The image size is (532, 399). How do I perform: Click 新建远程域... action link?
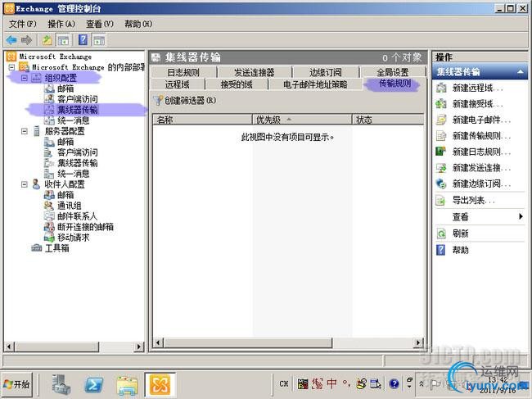[478, 88]
